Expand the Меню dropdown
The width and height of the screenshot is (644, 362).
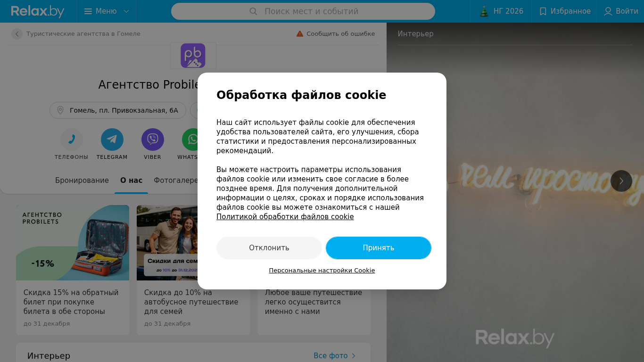[x=106, y=11]
